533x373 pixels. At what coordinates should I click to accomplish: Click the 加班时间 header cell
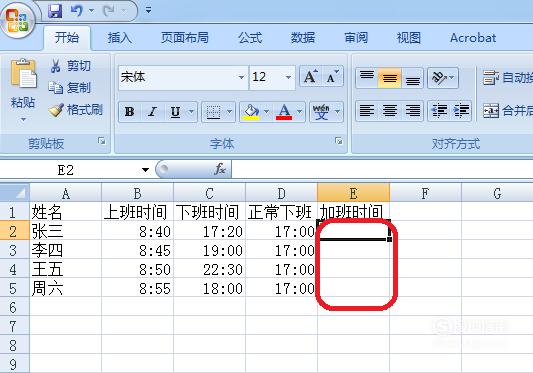pyautogui.click(x=353, y=212)
